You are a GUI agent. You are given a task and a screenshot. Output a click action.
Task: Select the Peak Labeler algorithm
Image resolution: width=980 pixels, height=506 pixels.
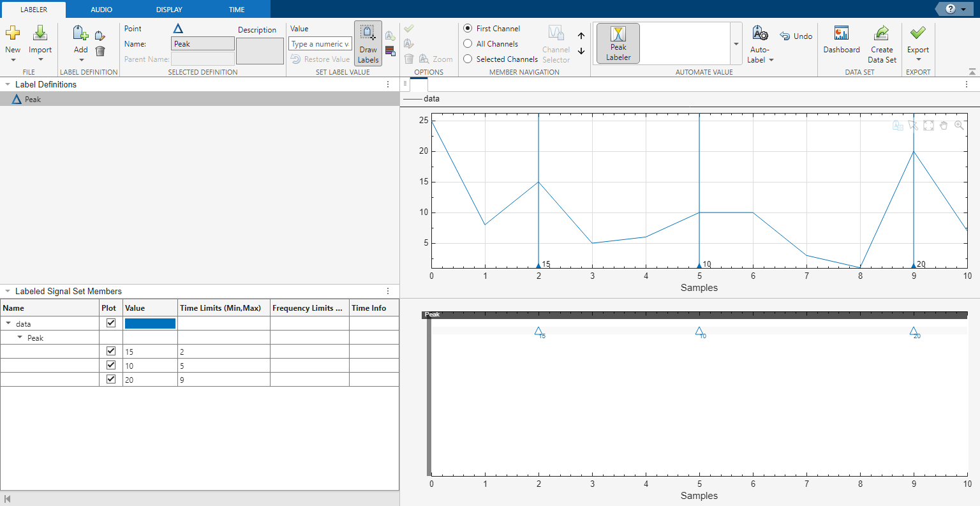(618, 43)
